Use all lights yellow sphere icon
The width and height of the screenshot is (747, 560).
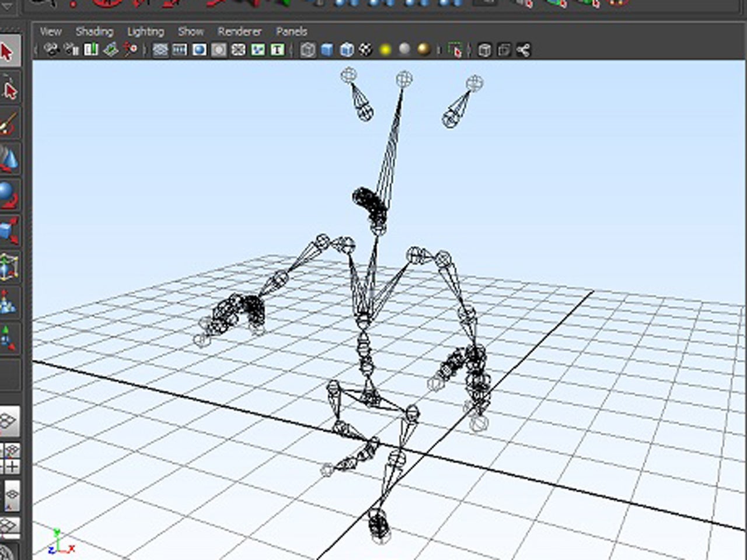click(385, 50)
